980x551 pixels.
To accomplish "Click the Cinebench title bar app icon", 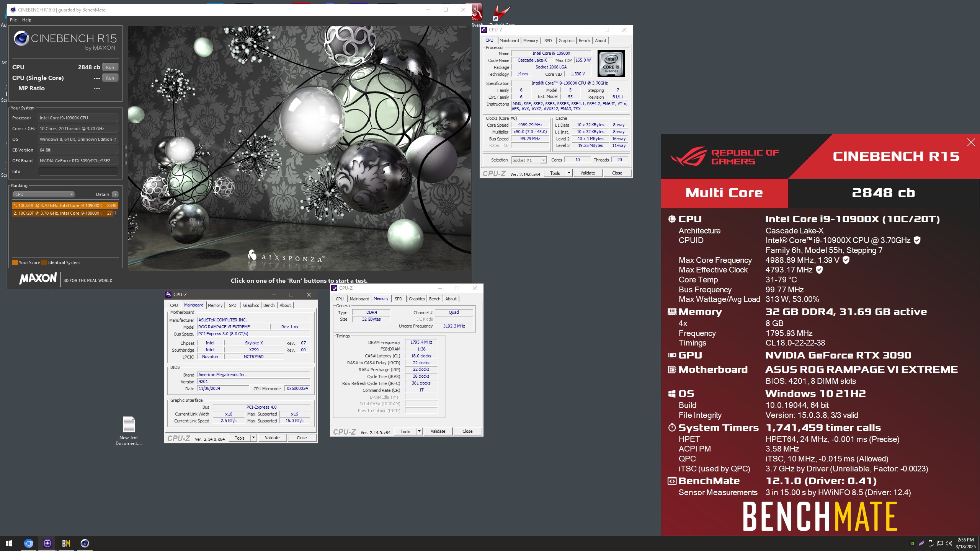I will (x=13, y=10).
